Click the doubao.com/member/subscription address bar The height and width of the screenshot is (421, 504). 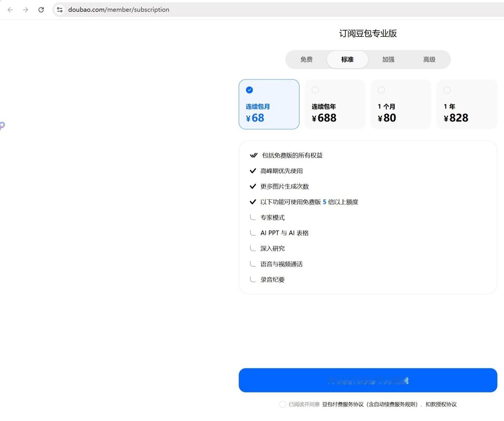coord(278,10)
